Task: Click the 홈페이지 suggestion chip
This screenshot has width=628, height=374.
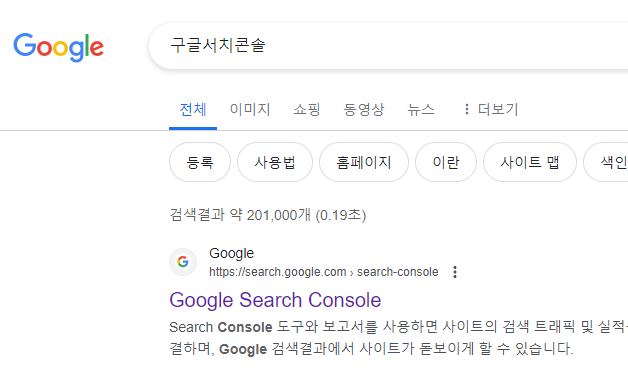Action: [364, 162]
